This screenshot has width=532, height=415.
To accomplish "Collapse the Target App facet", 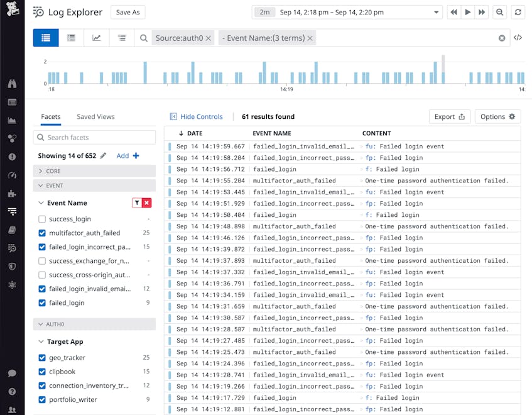I will coord(41,341).
